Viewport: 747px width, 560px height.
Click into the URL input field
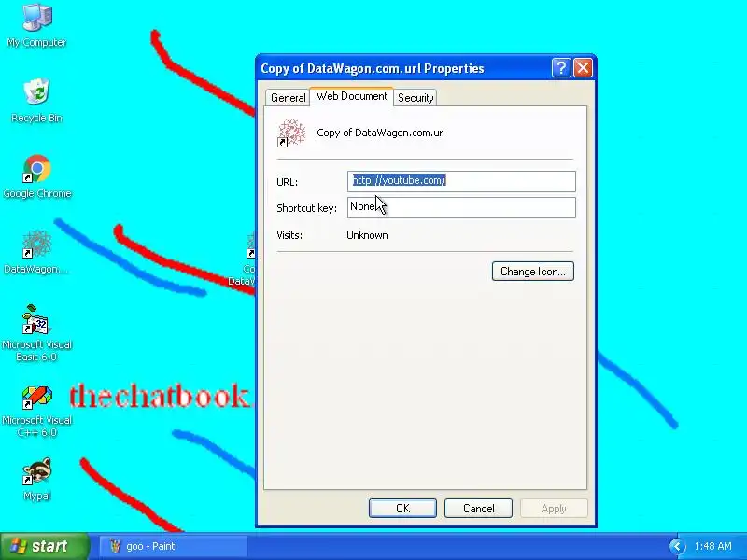461,181
